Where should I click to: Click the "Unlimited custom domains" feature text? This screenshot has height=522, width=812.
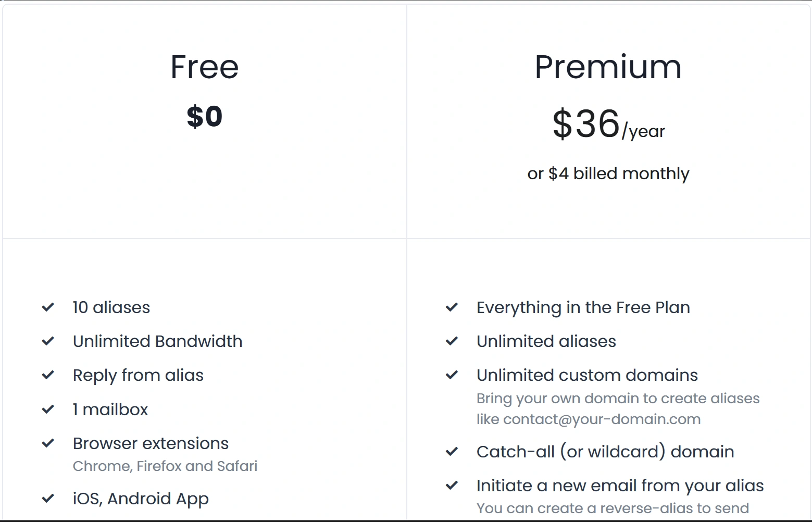(x=587, y=375)
